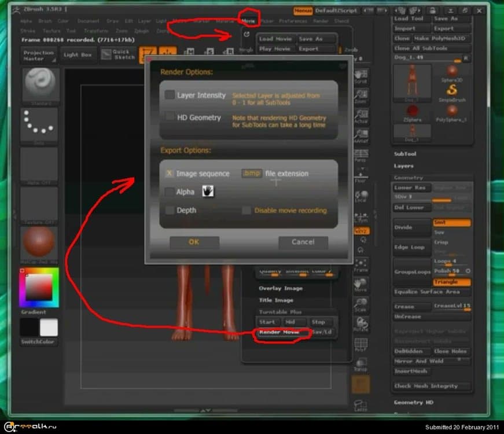Enable the Layer Intensity checkbox
The height and width of the screenshot is (434, 504).
[x=170, y=95]
